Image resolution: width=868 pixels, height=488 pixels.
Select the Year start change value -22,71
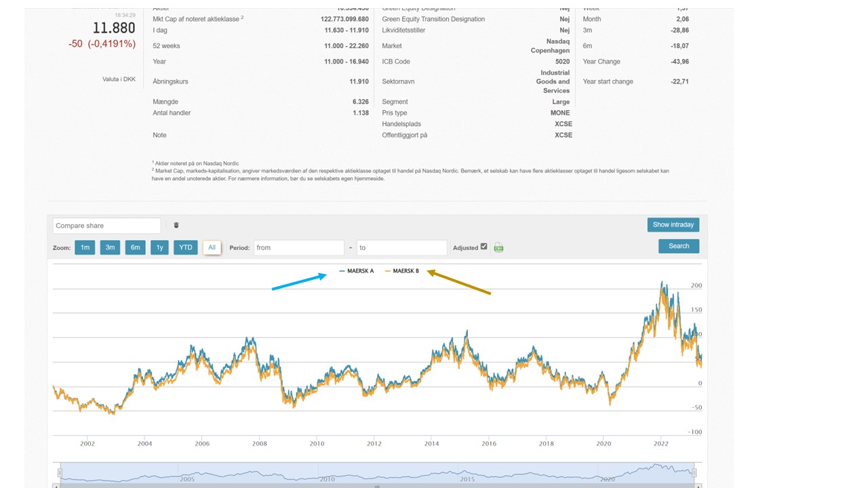point(679,81)
